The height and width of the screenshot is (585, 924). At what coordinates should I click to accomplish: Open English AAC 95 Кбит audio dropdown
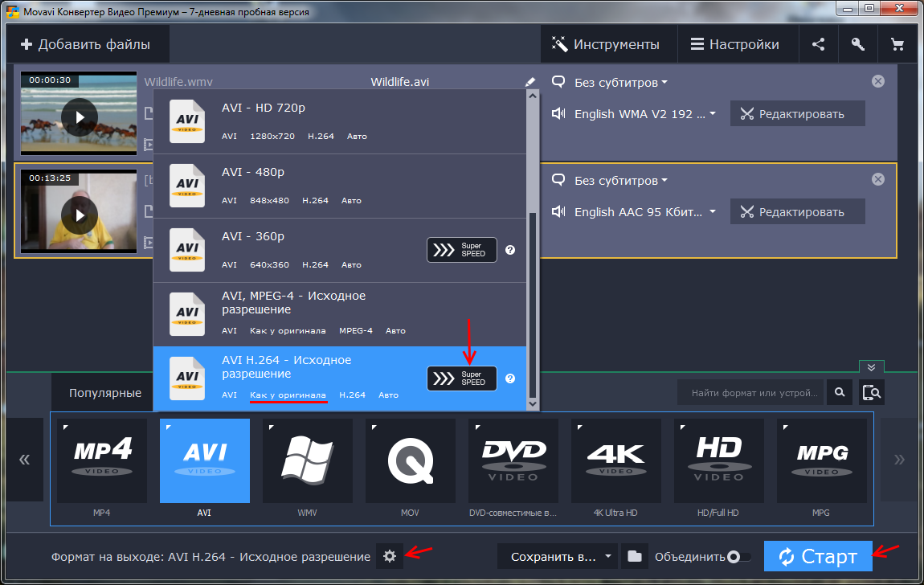coord(645,211)
